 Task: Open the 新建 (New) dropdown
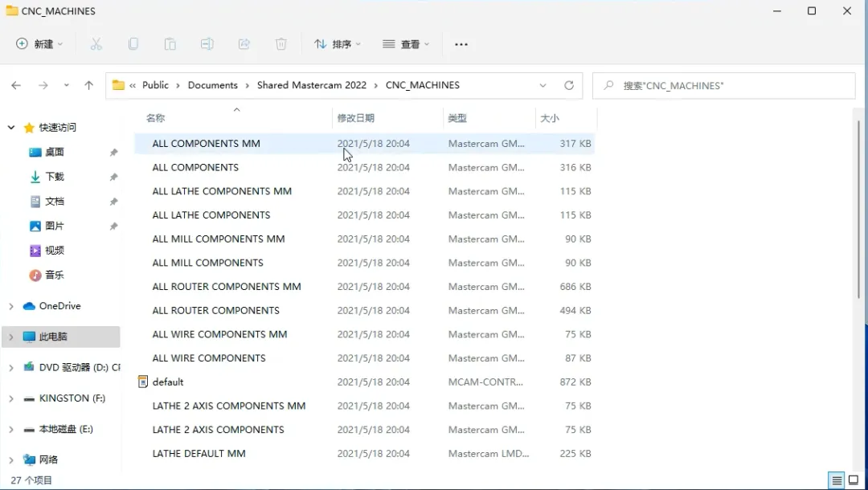click(x=39, y=44)
